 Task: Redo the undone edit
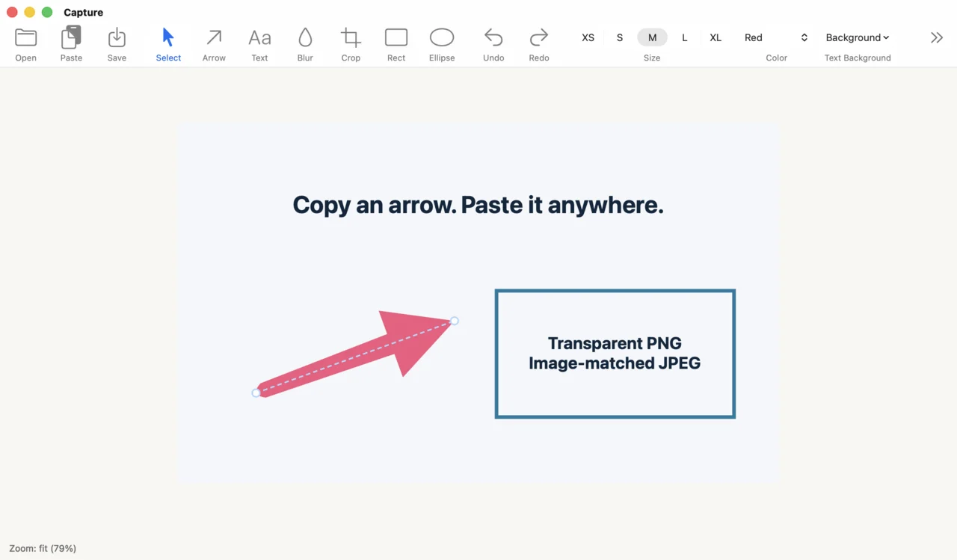[539, 44]
